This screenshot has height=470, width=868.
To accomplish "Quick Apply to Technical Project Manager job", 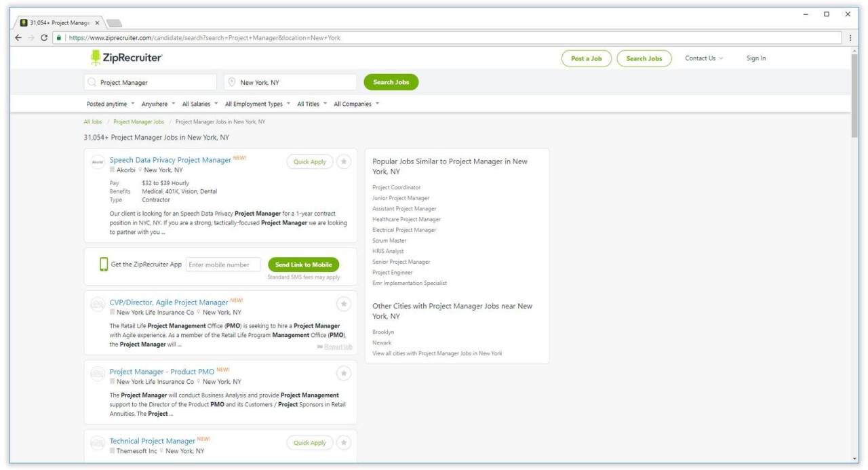I will click(x=310, y=443).
